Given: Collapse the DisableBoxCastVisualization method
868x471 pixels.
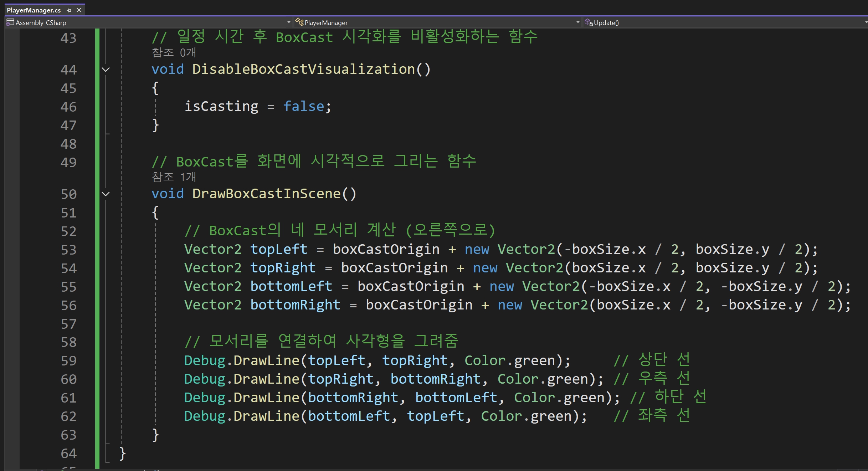Looking at the screenshot, I should 106,70.
